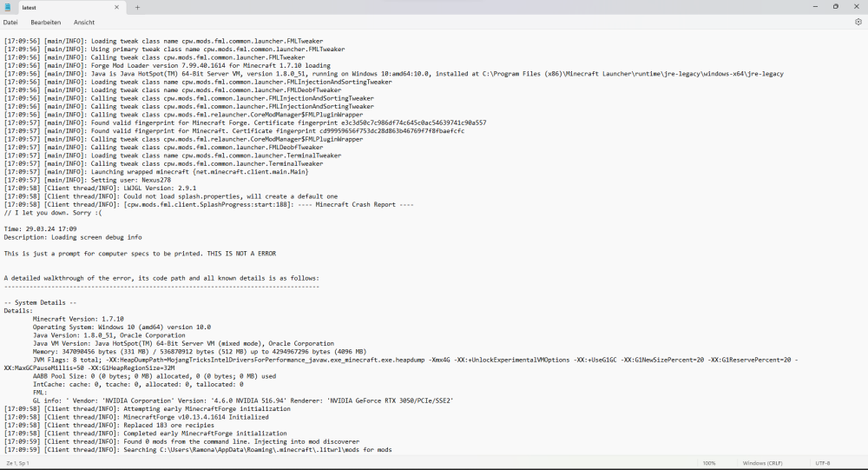
Task: Click 'Searching C:\Users\Ramona\AppData' line
Action: [x=198, y=449]
